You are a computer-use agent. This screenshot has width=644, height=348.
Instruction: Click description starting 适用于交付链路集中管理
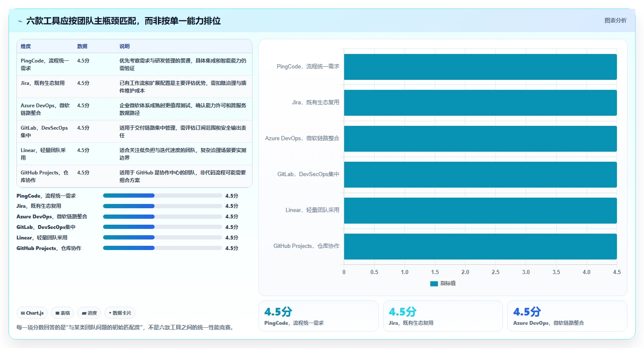[183, 131]
